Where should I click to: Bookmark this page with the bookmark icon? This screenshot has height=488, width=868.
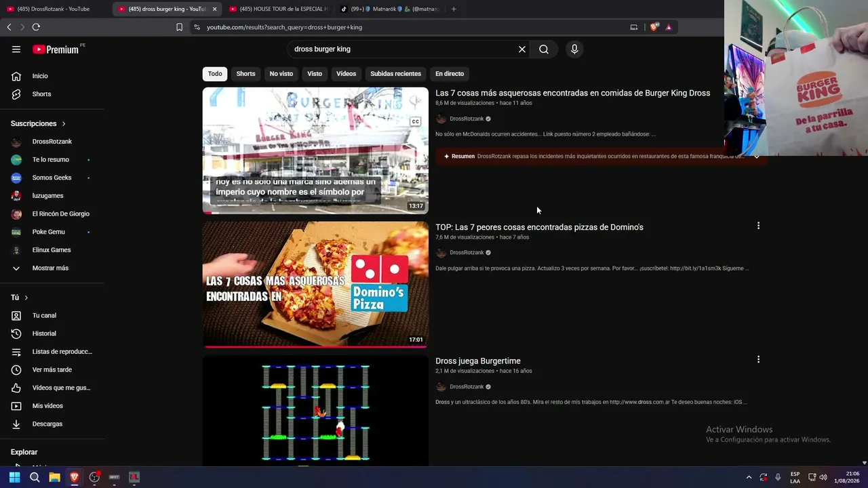click(x=179, y=27)
